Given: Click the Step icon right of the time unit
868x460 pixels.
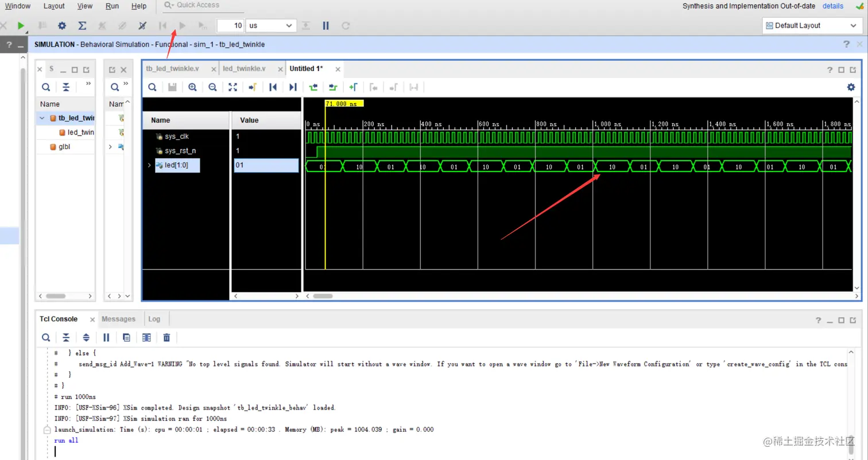Looking at the screenshot, I should 306,26.
